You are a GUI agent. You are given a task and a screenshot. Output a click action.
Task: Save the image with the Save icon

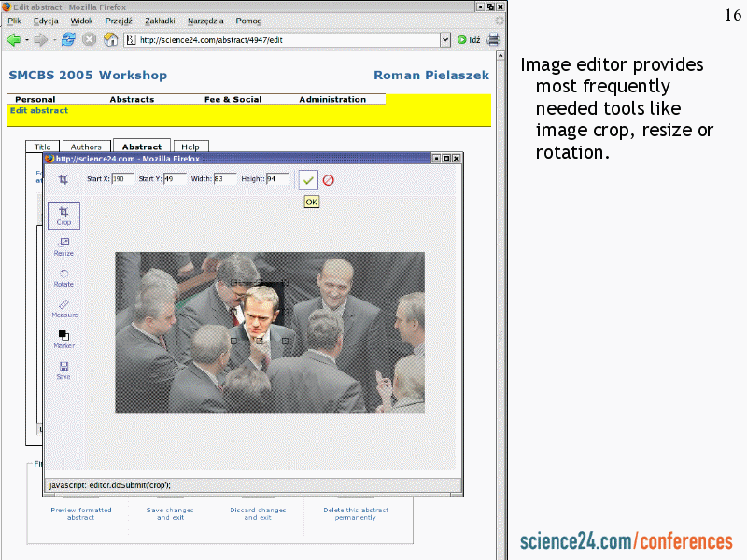click(x=63, y=369)
